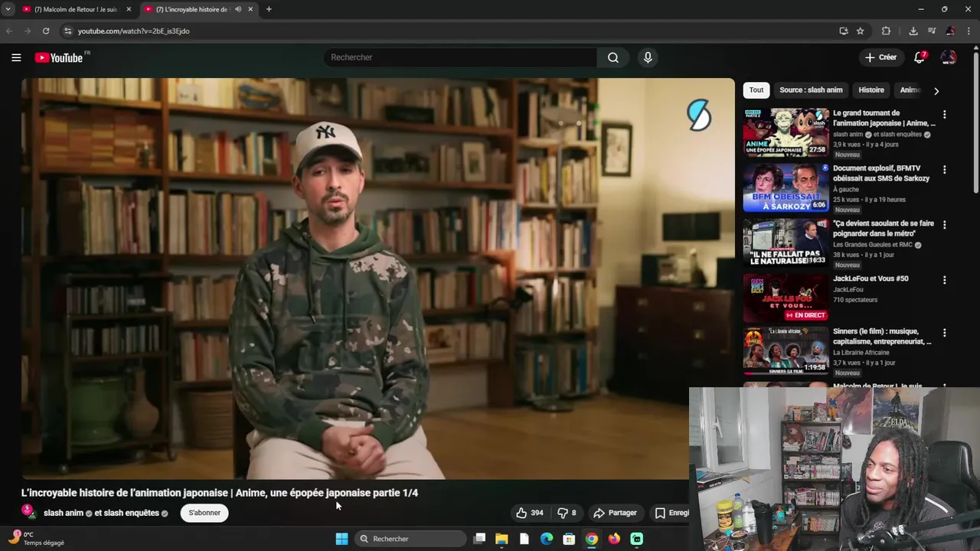Viewport: 980px width, 551px height.
Task: Click the slash channel watermark in video
Action: (x=699, y=116)
